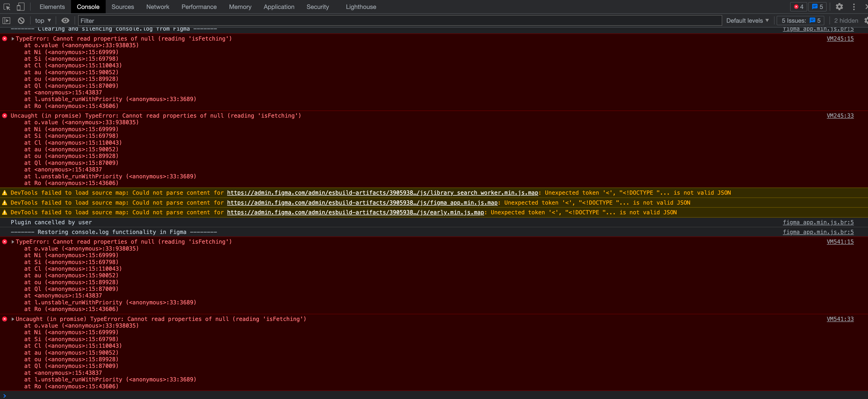Focus the Filter input field

coord(400,21)
